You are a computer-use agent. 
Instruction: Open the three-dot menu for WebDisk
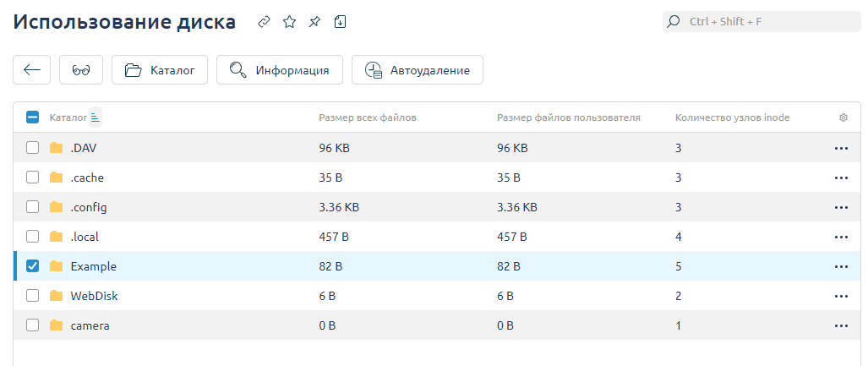coord(841,296)
